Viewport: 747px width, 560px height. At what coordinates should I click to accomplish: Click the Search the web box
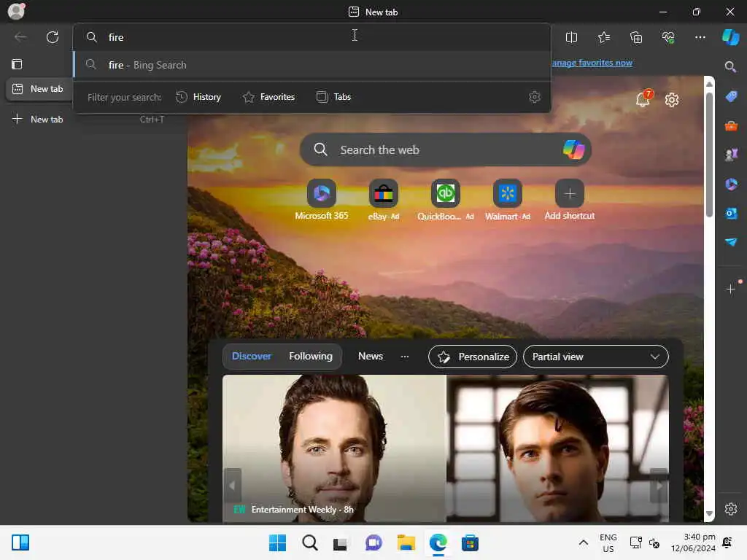coord(446,149)
